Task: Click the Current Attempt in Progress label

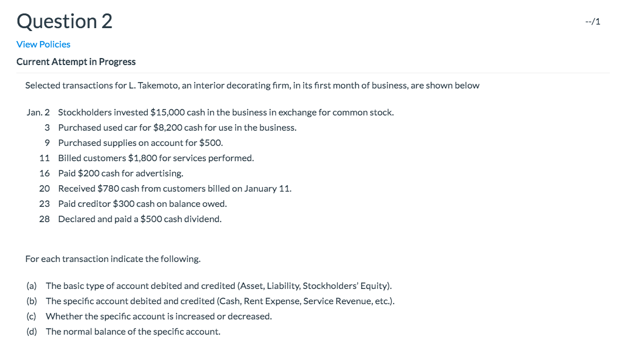Action: [x=76, y=62]
